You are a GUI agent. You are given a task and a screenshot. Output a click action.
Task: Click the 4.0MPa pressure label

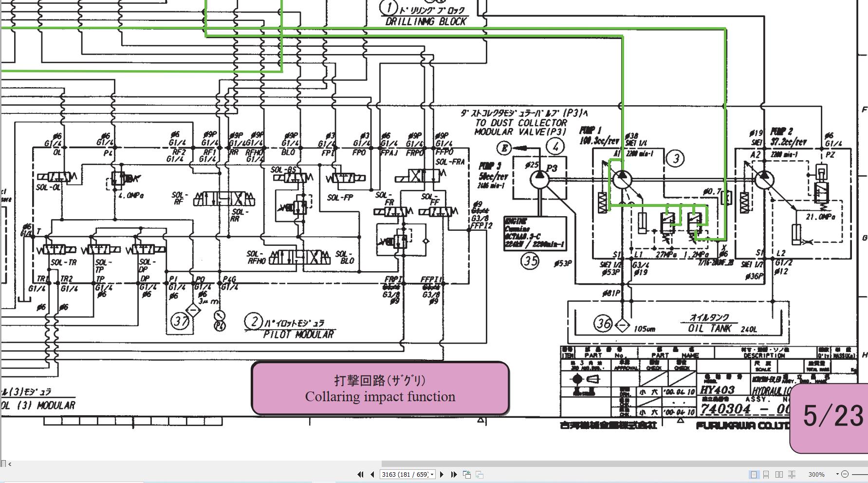[x=131, y=195]
